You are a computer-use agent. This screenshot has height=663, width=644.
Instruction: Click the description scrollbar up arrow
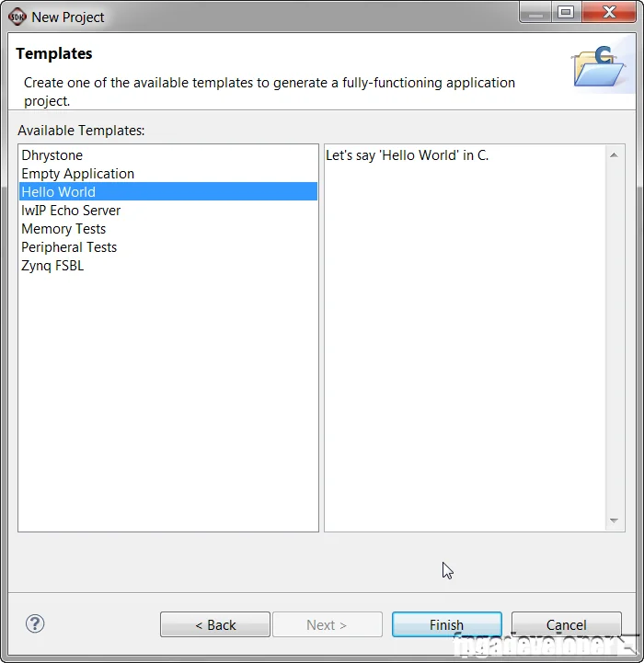pyautogui.click(x=614, y=155)
